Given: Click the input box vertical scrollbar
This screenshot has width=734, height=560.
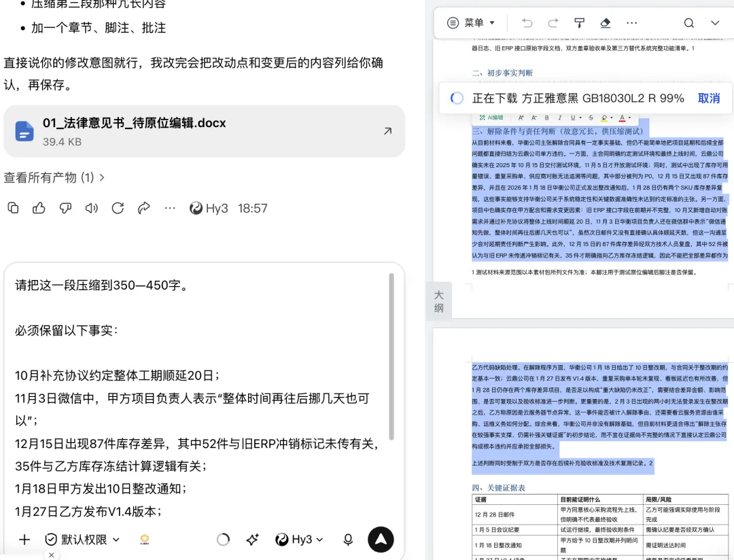Looking at the screenshot, I should point(391,357).
